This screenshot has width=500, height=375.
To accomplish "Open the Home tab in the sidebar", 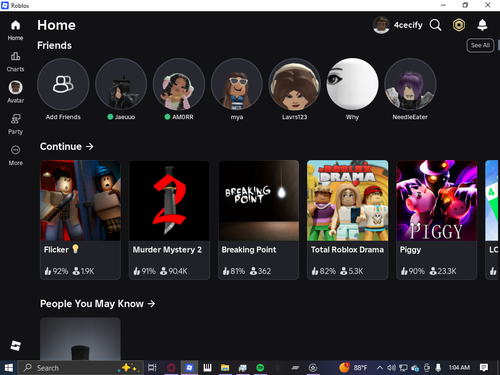I will [15, 30].
